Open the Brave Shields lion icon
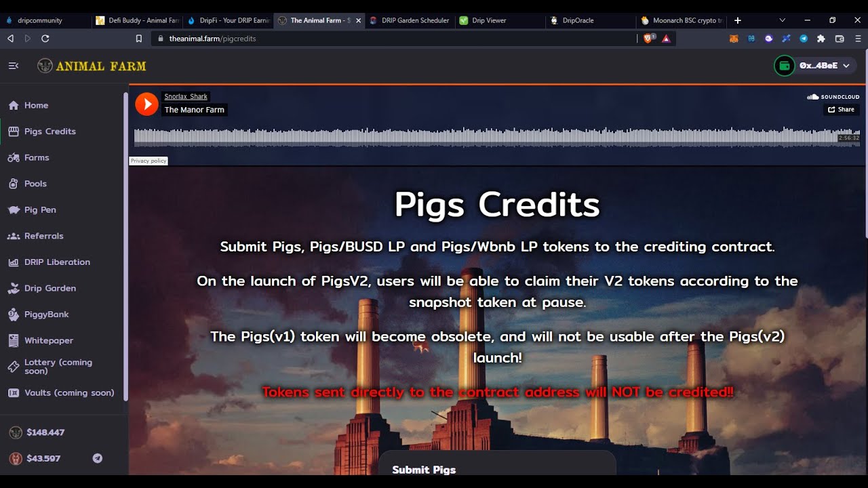The width and height of the screenshot is (868, 488). coord(648,39)
